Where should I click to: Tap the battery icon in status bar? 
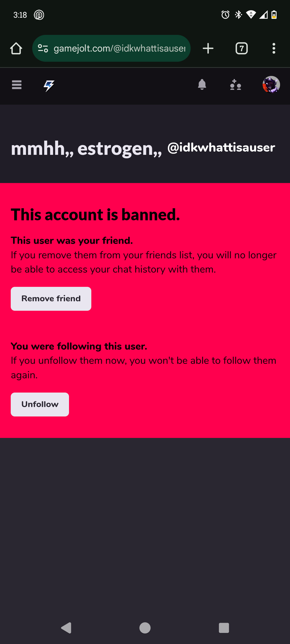click(x=274, y=14)
